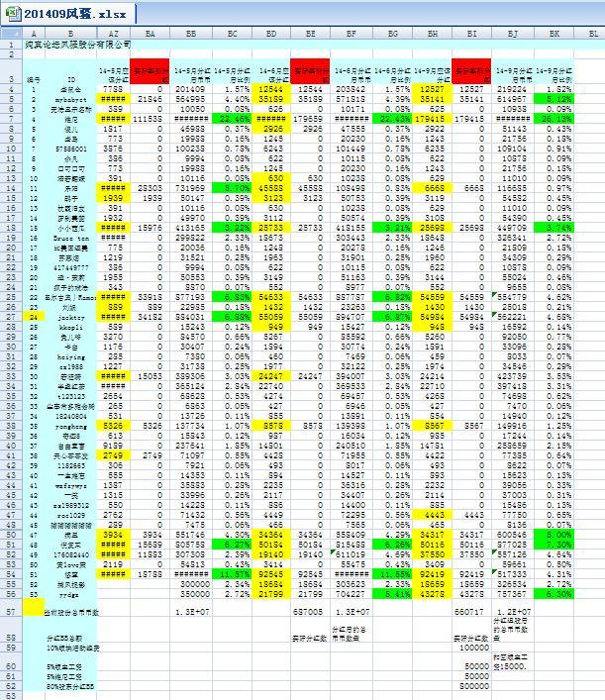Select the 201409风骚.xlsx workbook tab

68,14
